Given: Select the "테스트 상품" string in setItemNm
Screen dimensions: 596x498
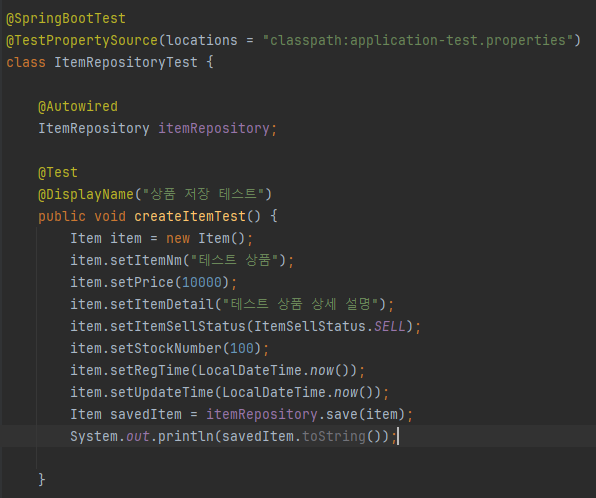Looking at the screenshot, I should 235,261.
